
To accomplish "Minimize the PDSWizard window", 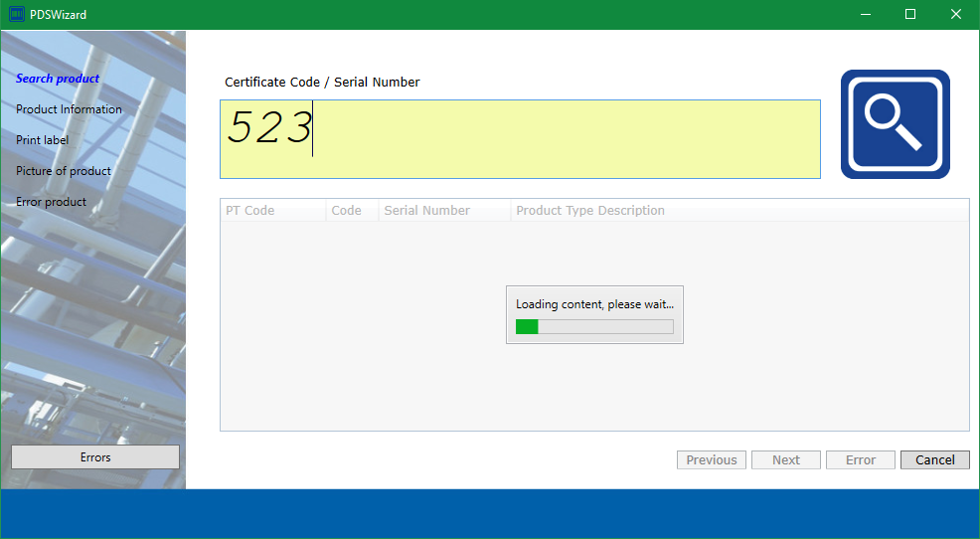I will 865,15.
